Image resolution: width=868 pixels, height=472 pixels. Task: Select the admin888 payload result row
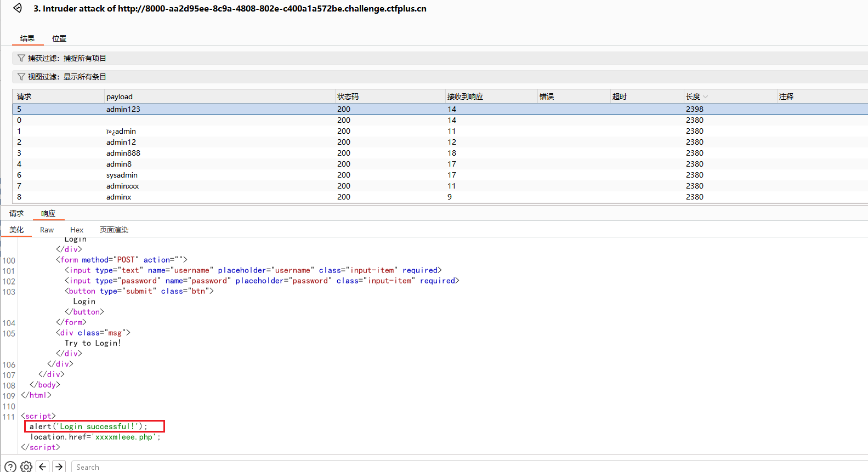coord(123,153)
